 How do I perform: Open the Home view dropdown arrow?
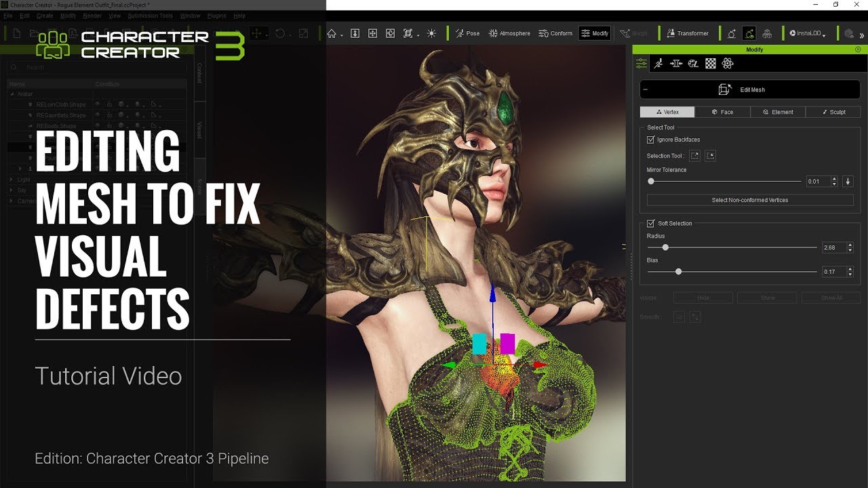[x=341, y=35]
